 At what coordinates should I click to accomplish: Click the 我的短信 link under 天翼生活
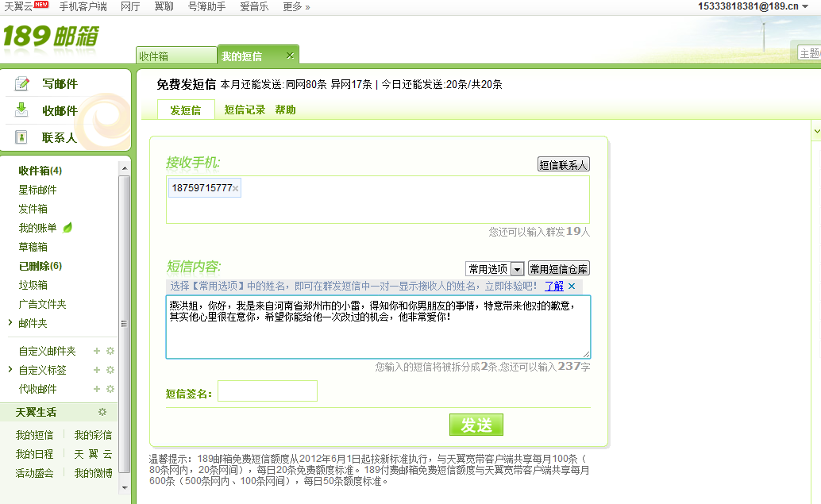pyautogui.click(x=34, y=435)
